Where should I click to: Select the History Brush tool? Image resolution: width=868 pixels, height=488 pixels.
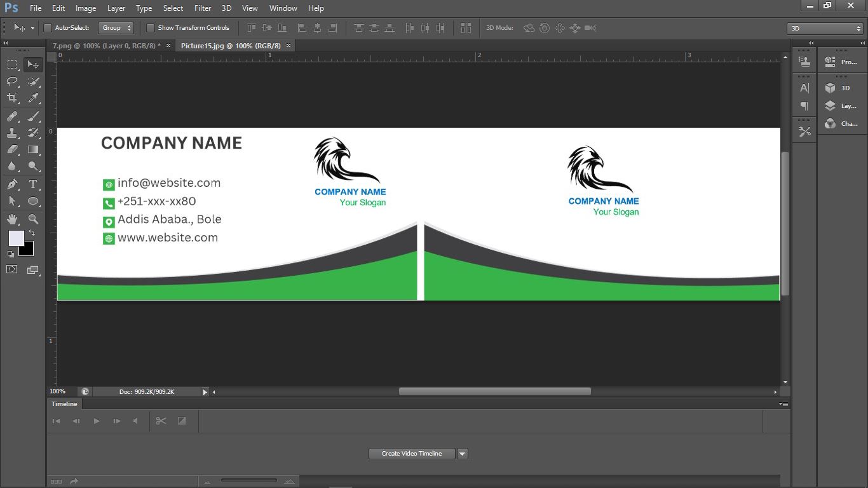pyautogui.click(x=33, y=133)
